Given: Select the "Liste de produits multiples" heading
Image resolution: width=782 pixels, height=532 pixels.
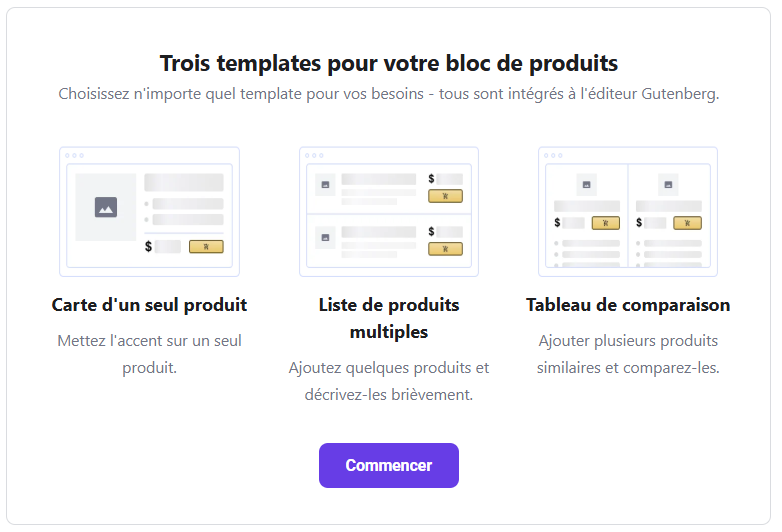Looking at the screenshot, I should (388, 318).
